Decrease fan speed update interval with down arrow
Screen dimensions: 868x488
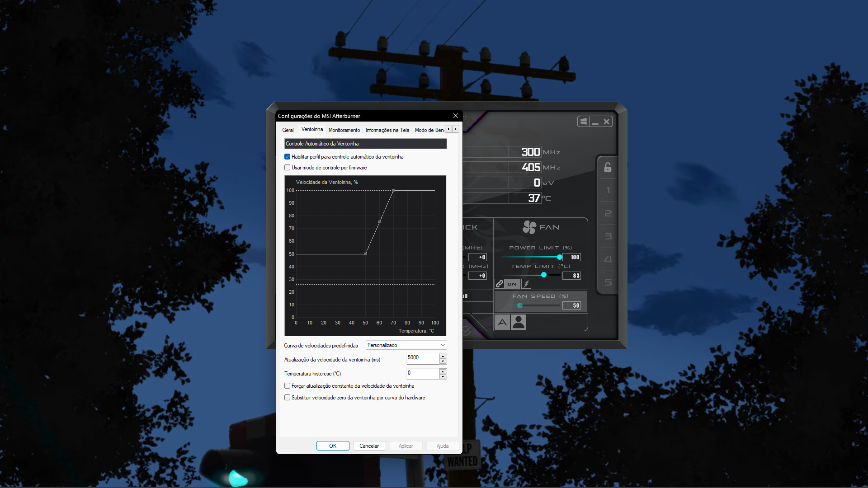tap(443, 361)
